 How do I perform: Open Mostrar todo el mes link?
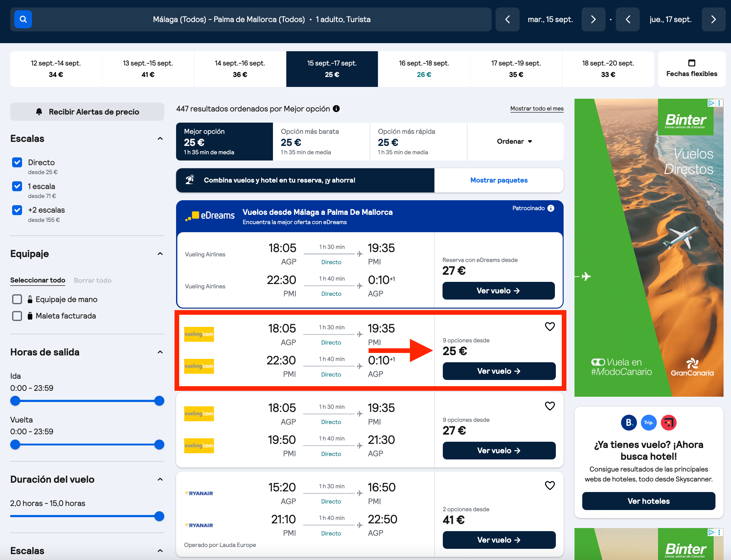[537, 109]
